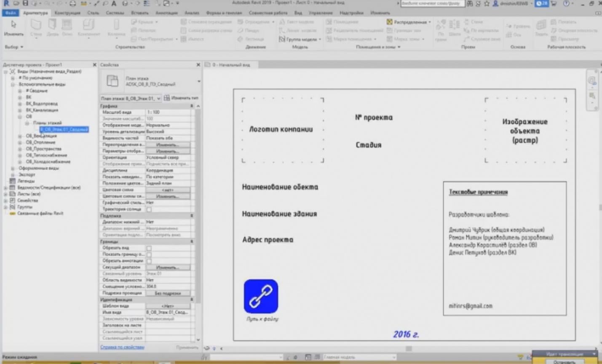Click the Print icon in quick access toolbar
The image size is (602, 364).
pyautogui.click(x=72, y=4)
